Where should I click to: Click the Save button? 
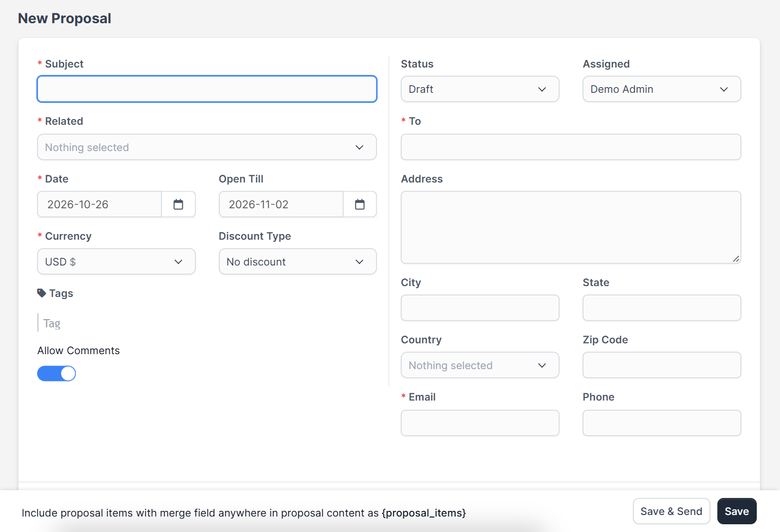(x=737, y=511)
